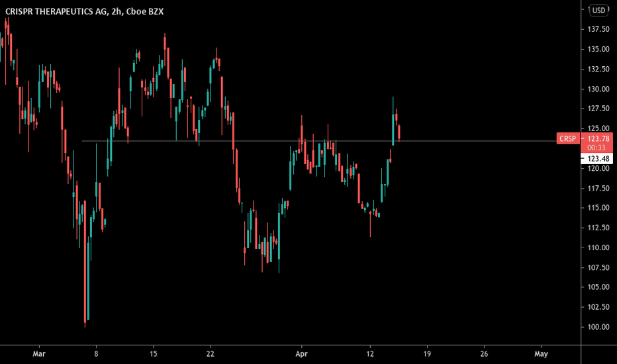Click the USD currency label
Viewport: 617px width, 364px height.
click(598, 10)
